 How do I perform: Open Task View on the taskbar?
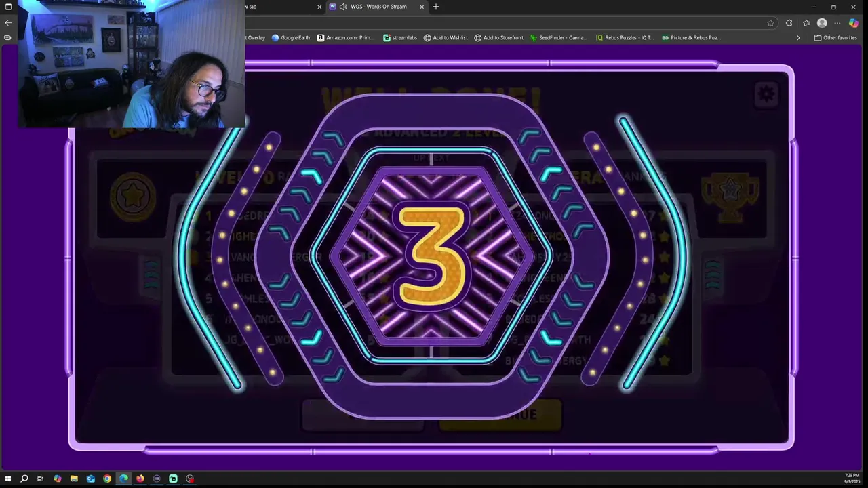pyautogui.click(x=41, y=479)
